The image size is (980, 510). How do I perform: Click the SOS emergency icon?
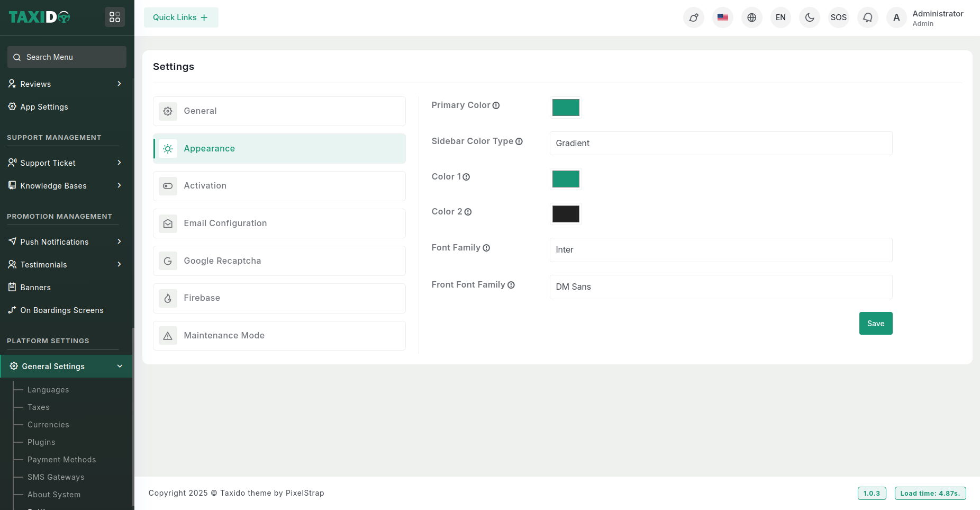pyautogui.click(x=838, y=17)
